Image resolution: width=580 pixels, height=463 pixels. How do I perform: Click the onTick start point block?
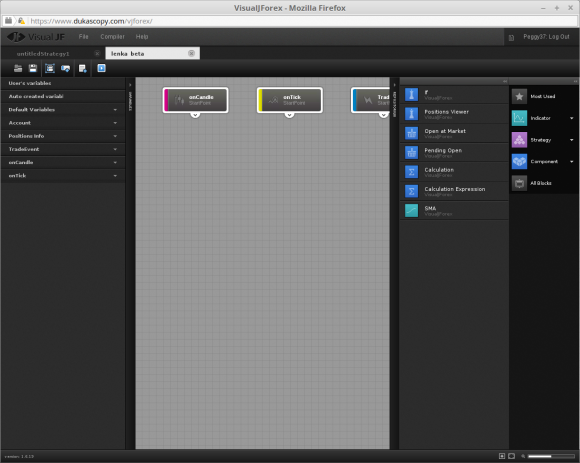coord(290,100)
